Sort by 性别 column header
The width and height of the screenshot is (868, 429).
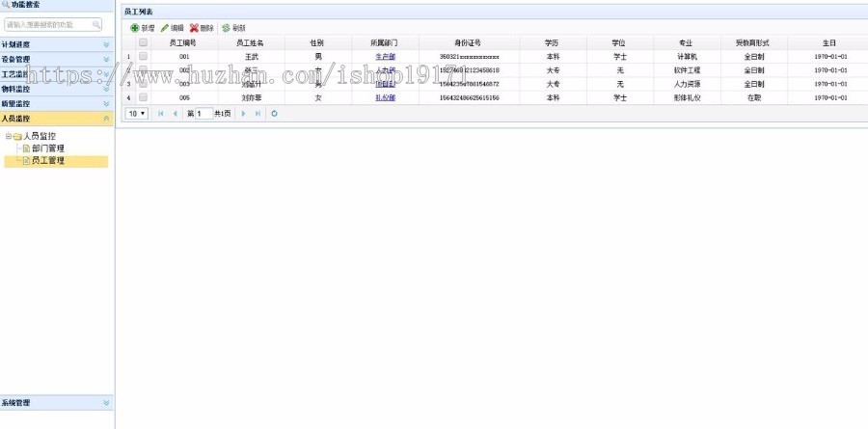tap(318, 42)
